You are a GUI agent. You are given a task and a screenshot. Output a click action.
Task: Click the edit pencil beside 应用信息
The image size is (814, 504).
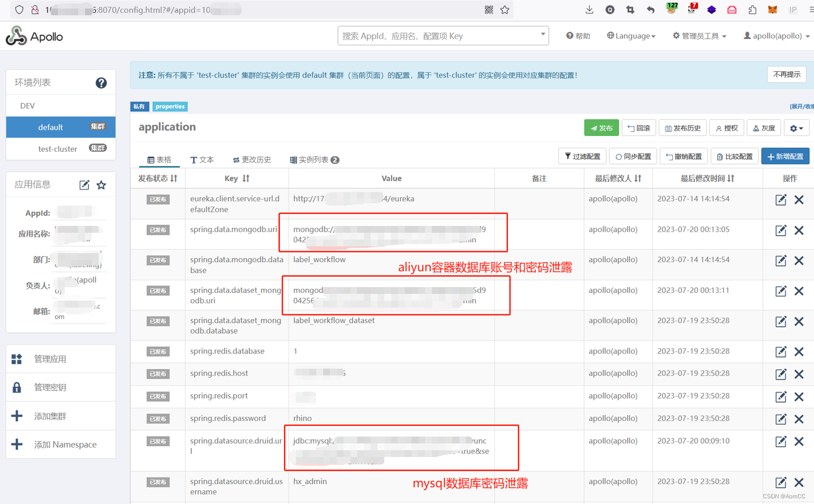point(84,185)
